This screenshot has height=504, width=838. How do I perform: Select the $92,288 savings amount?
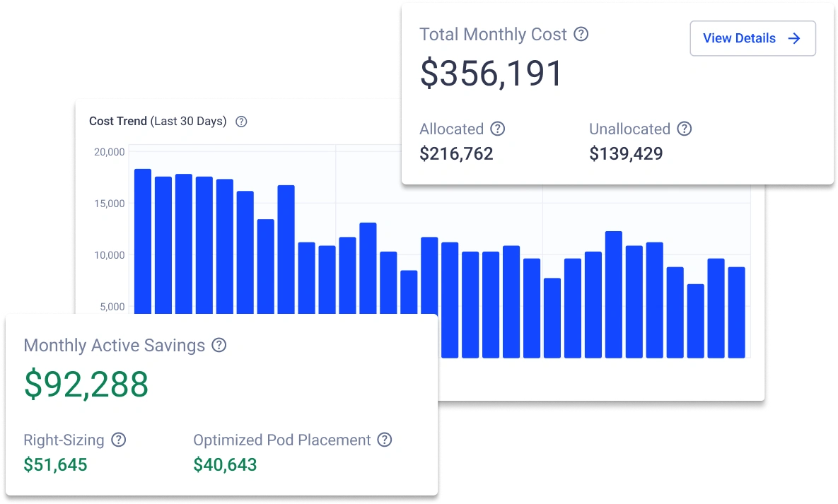click(85, 385)
